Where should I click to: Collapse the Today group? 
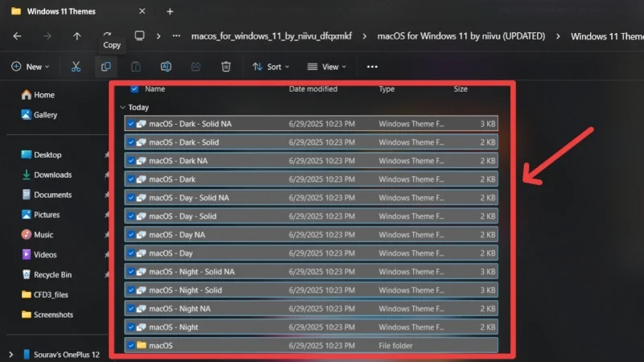tap(122, 107)
